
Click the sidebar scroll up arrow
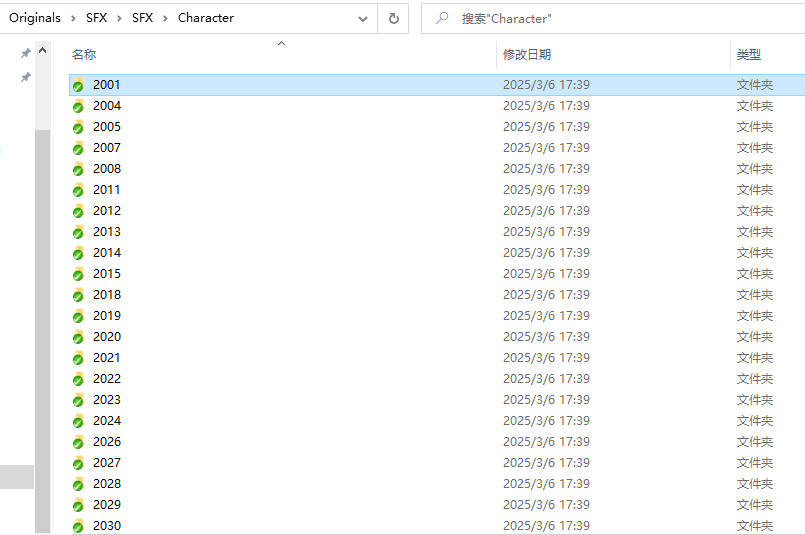[43, 50]
